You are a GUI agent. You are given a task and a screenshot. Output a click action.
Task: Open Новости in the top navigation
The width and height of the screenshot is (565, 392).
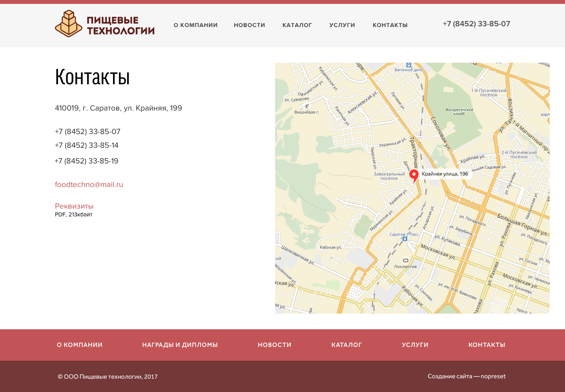tap(250, 25)
